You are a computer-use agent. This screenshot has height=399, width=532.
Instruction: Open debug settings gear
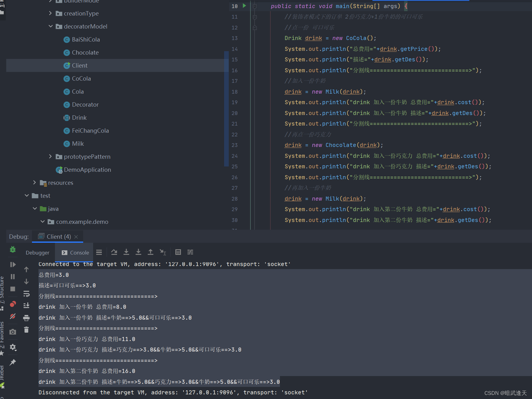pyautogui.click(x=13, y=347)
